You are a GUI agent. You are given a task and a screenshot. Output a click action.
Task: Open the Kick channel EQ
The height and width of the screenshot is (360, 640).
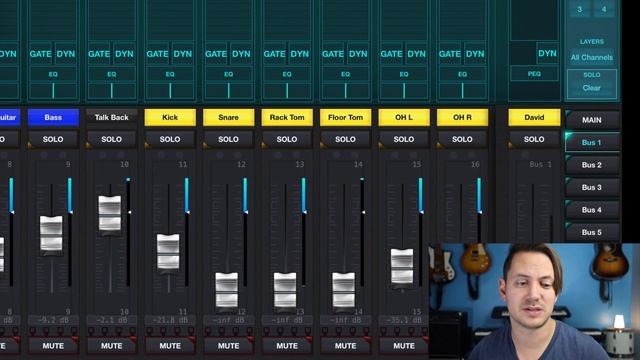(170, 74)
